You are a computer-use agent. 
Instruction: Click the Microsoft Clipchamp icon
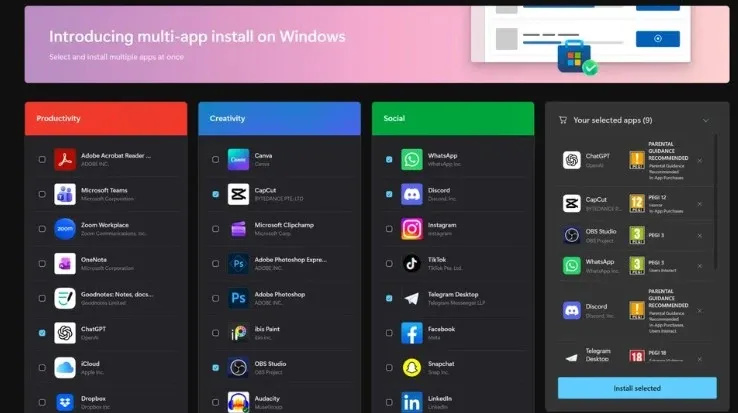tap(238, 229)
